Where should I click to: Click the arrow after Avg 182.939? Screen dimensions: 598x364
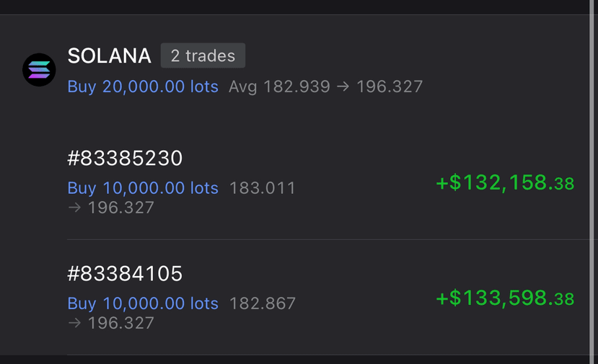[343, 86]
